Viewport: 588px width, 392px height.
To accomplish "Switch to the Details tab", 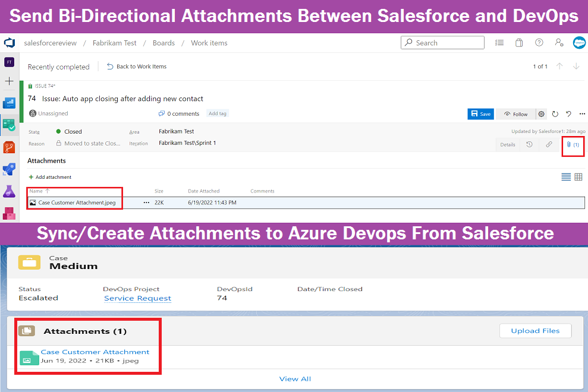I will (508, 144).
